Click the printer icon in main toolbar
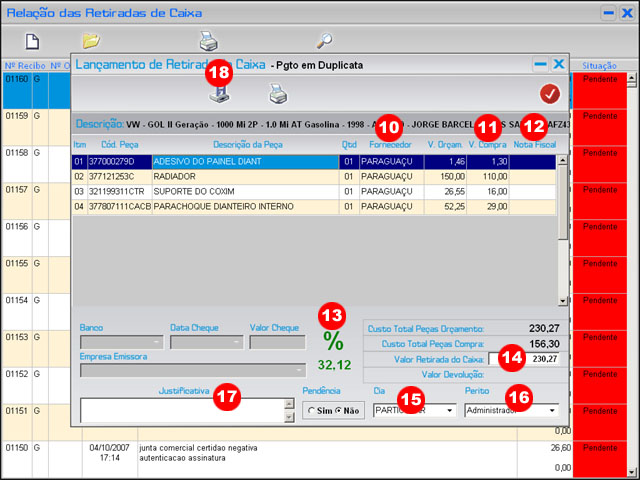Image resolution: width=640 pixels, height=480 pixels. (x=208, y=41)
